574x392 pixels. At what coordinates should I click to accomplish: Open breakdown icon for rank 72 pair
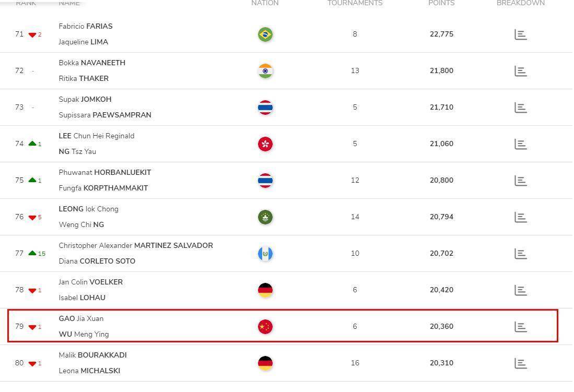[x=521, y=71]
